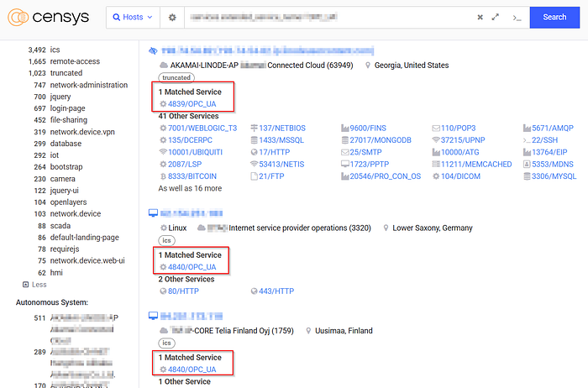Click ics tag on Lower Saxony host

166,240
